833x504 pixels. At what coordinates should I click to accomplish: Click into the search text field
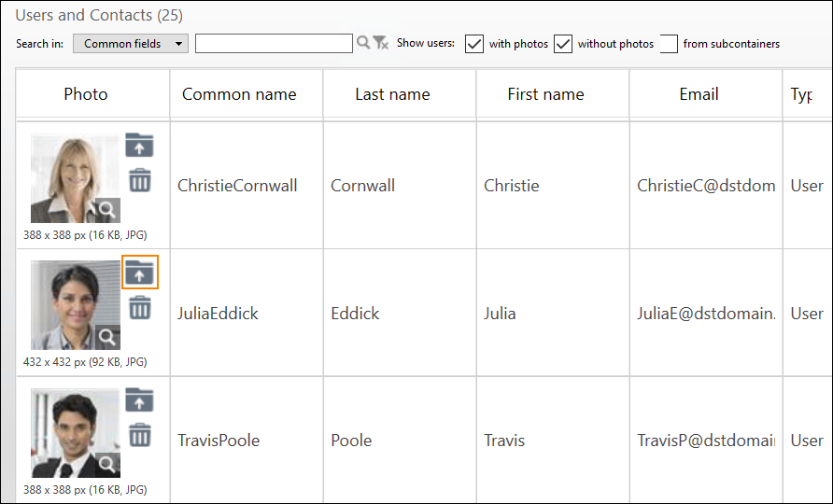click(274, 44)
